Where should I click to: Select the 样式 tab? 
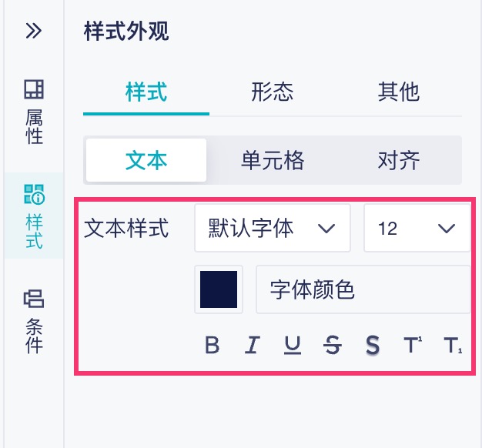146,92
